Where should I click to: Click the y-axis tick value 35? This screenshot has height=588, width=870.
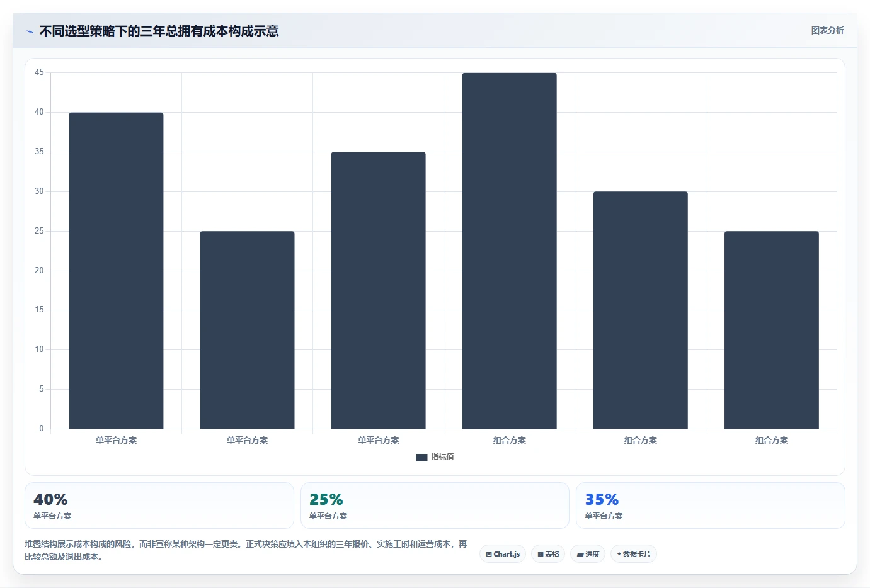pos(39,152)
